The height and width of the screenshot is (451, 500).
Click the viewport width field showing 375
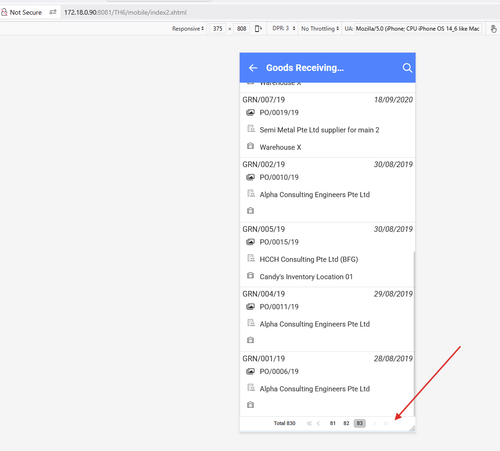pyautogui.click(x=218, y=29)
